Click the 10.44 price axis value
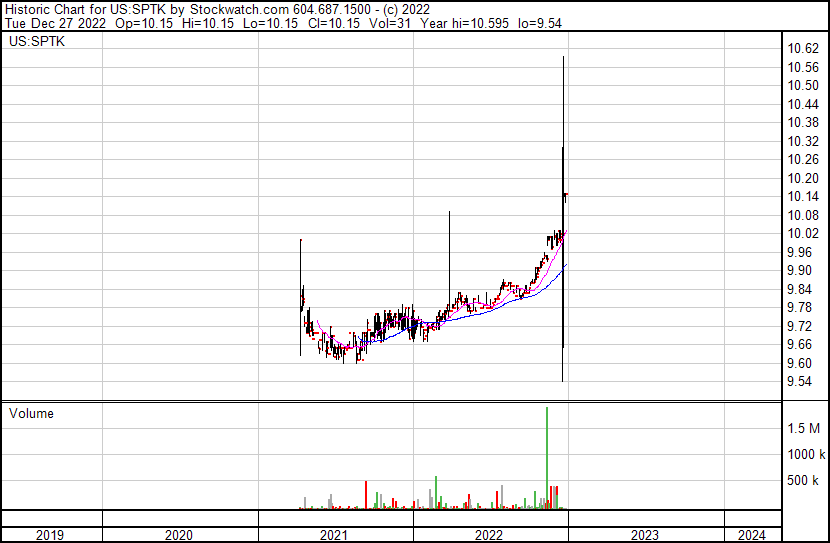 [803, 104]
